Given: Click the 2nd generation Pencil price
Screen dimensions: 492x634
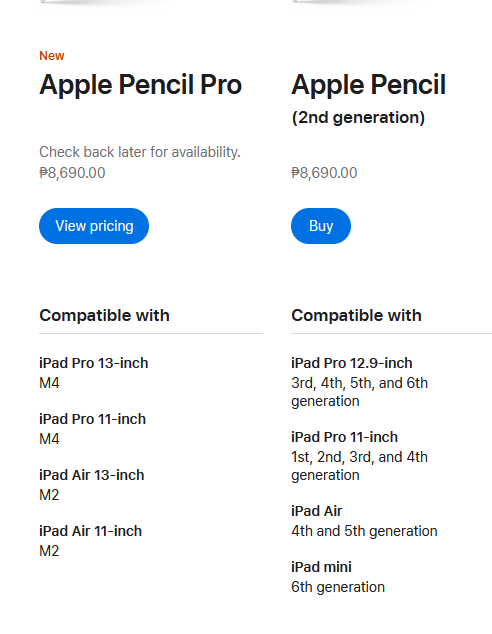Looking at the screenshot, I should point(324,173).
